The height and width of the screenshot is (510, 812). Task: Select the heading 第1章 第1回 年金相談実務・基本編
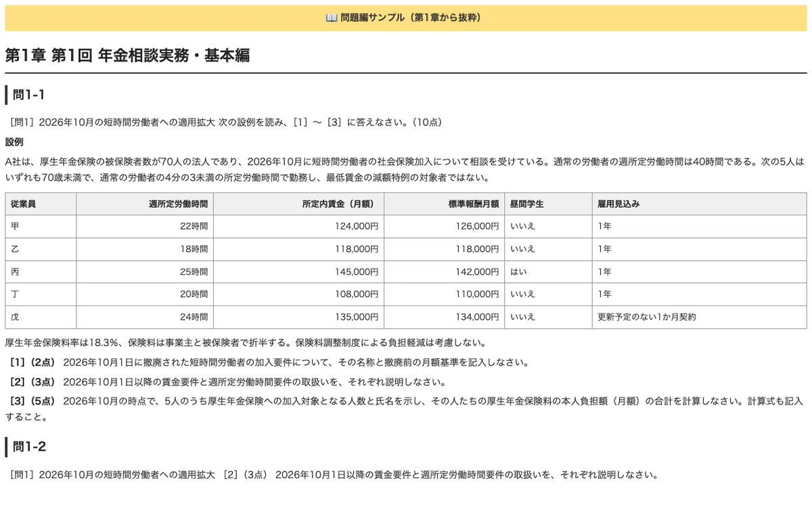127,56
